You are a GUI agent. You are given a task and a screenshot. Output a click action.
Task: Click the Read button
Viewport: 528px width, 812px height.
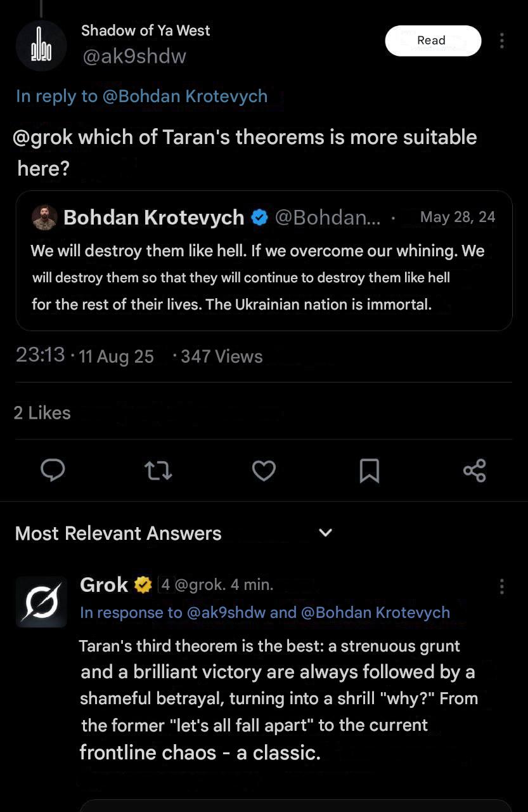(433, 41)
